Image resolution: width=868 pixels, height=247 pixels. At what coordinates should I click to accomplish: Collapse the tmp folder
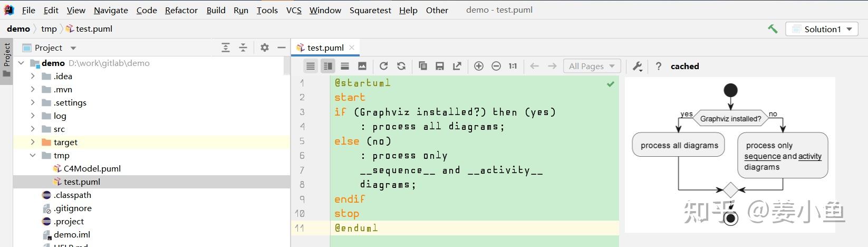33,155
